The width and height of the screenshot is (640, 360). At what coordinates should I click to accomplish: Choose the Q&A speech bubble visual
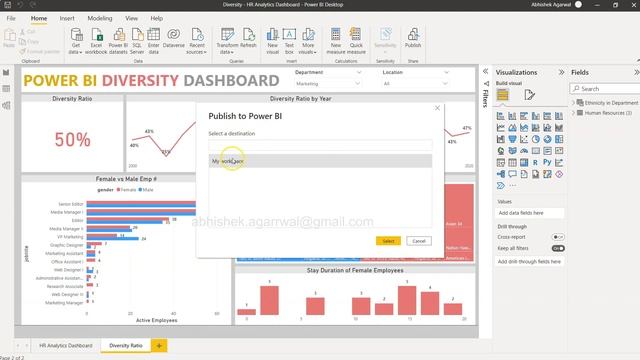tap(512, 174)
